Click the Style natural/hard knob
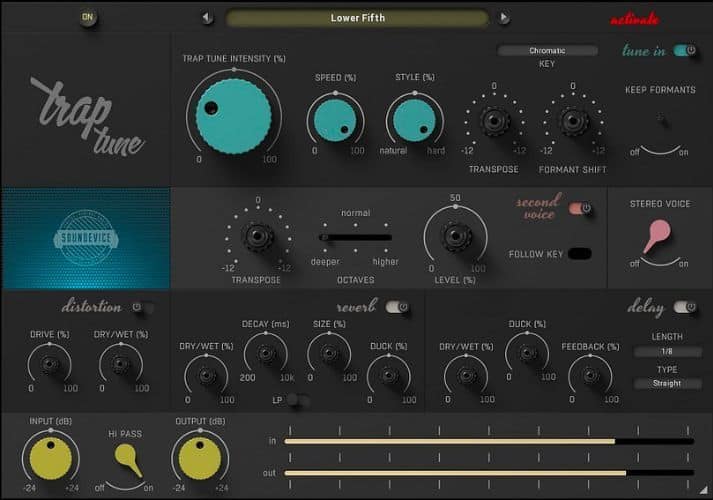 pos(414,120)
